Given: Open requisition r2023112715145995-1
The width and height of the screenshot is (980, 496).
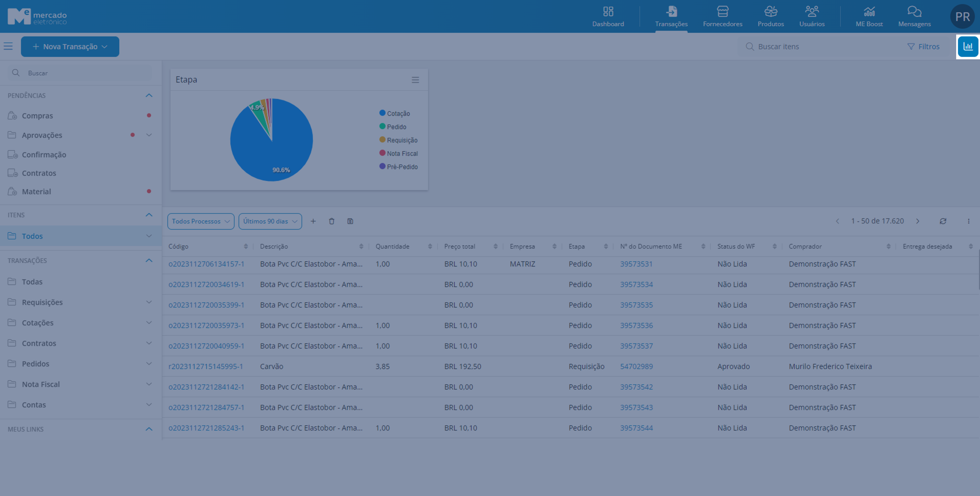Looking at the screenshot, I should (x=205, y=366).
